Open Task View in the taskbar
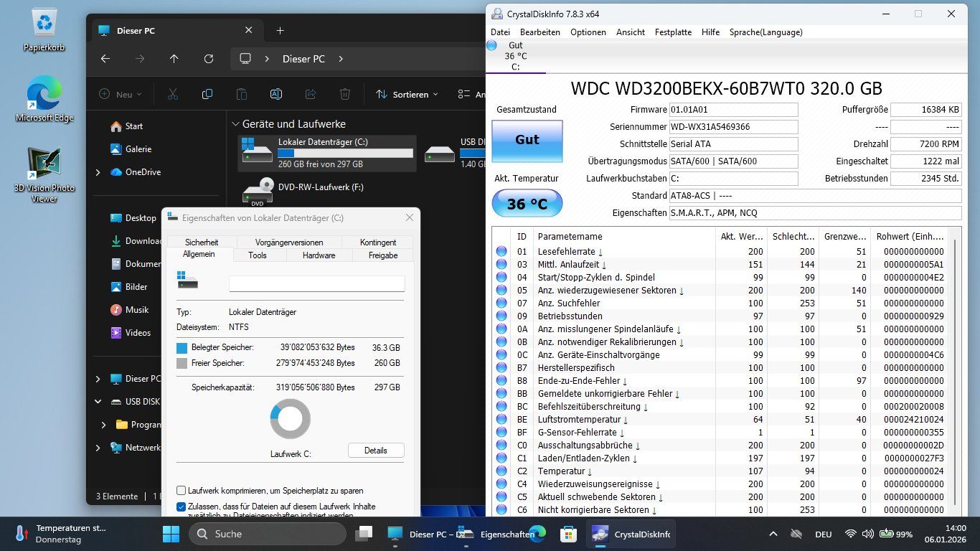 364,534
